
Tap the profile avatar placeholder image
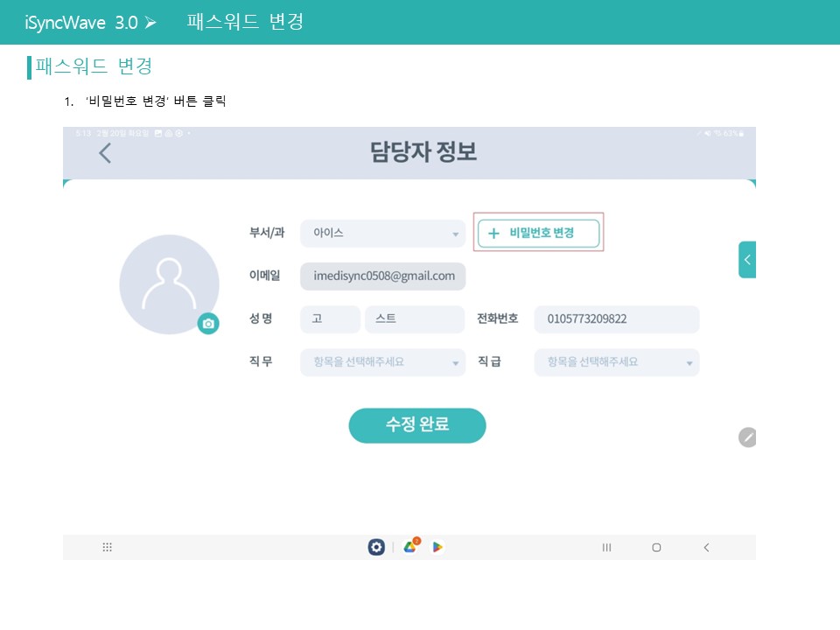[x=169, y=284]
